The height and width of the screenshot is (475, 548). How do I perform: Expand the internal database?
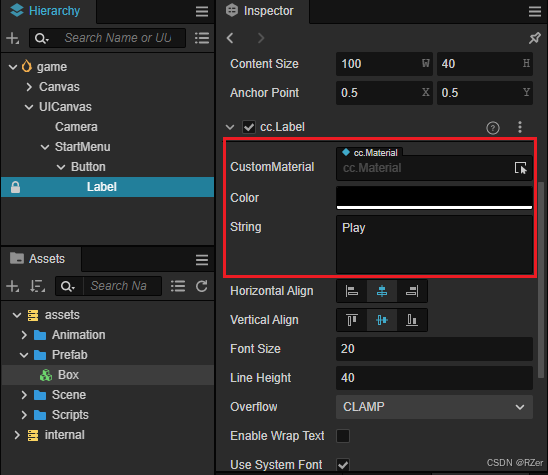tap(16, 435)
